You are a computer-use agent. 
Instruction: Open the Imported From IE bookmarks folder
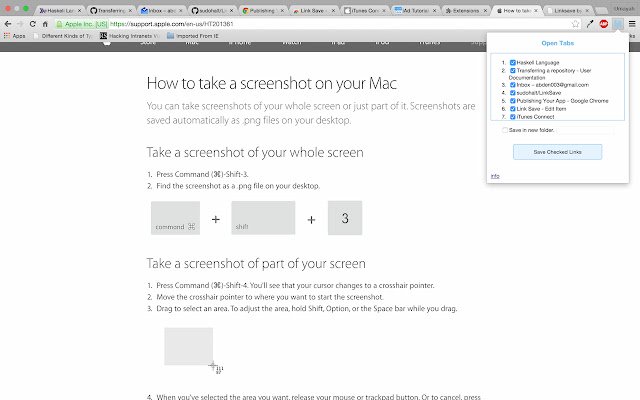(x=193, y=36)
